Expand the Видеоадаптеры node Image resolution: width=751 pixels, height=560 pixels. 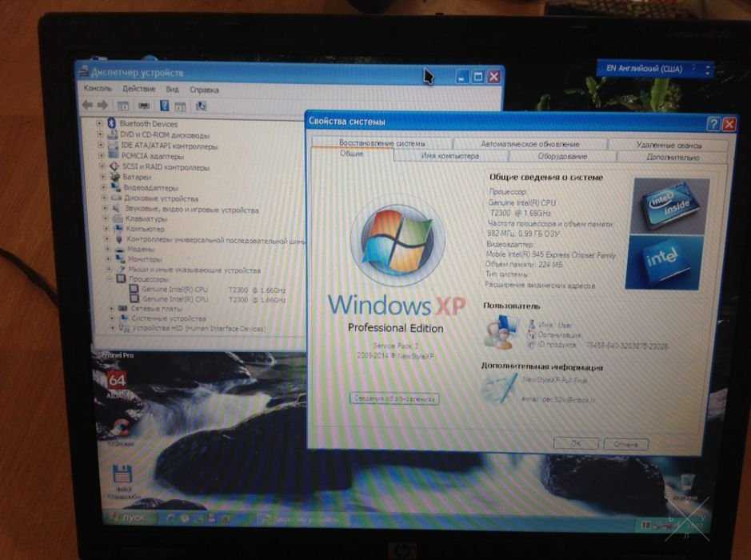[103, 187]
